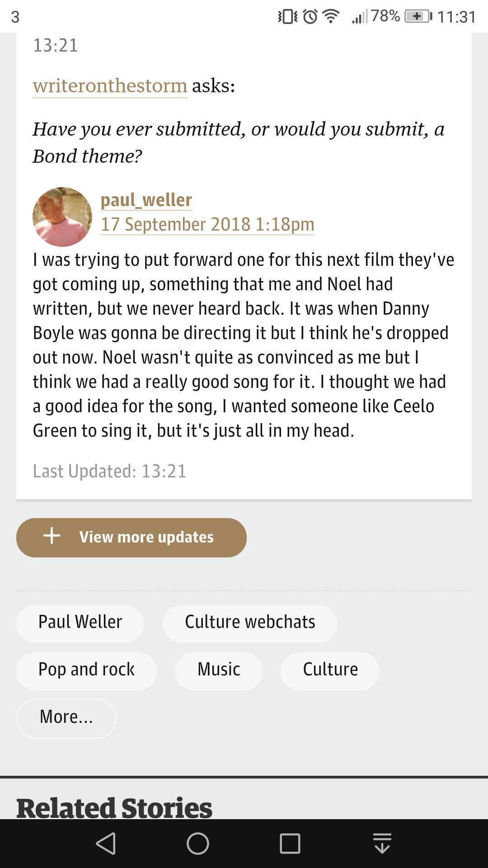This screenshot has height=868, width=488.
Task: Open the 17 September 2018 1:18pm timestamp link
Action: pos(207,224)
